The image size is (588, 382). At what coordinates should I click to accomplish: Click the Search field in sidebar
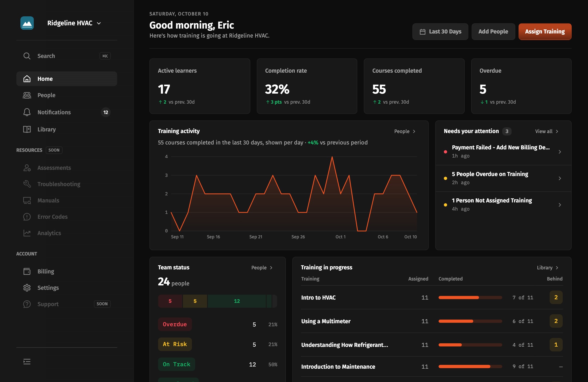67,56
